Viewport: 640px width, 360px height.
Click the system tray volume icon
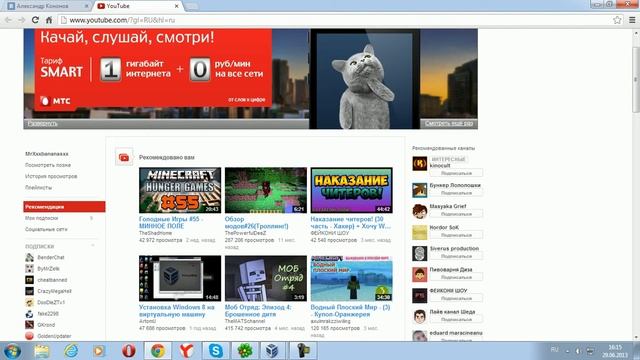578,351
